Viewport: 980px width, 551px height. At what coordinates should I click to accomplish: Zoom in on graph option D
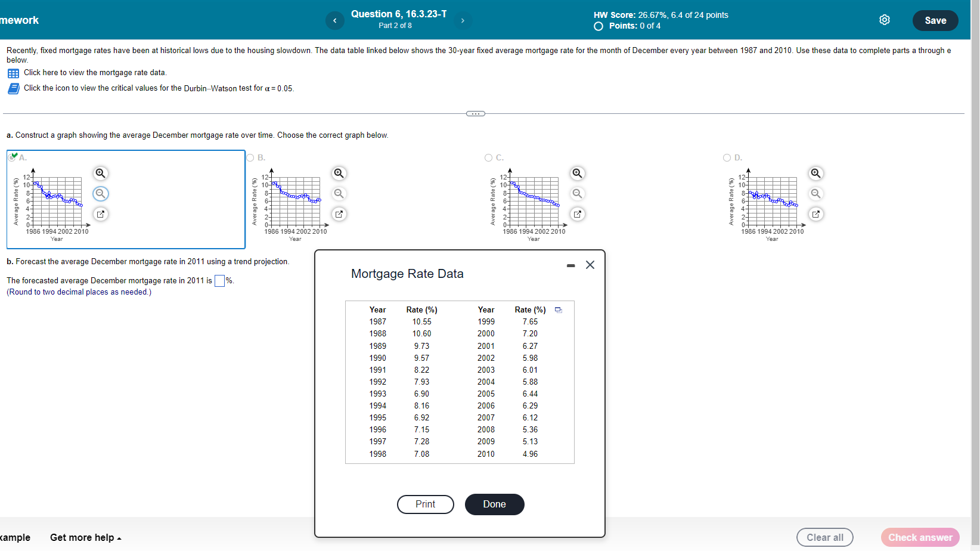(x=815, y=173)
